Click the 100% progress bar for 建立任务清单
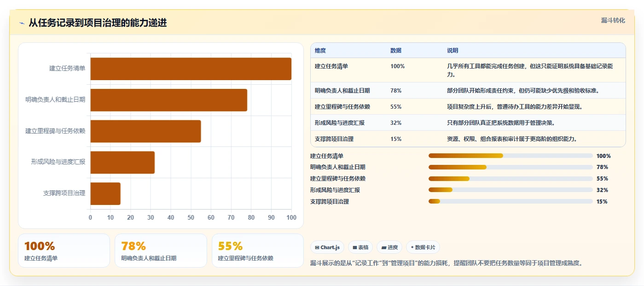 click(511, 156)
